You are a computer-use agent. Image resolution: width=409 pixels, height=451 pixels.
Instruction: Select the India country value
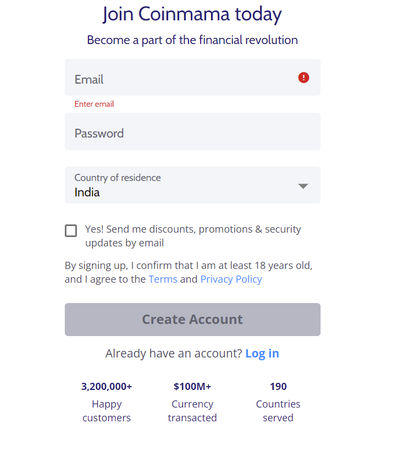pyautogui.click(x=87, y=192)
